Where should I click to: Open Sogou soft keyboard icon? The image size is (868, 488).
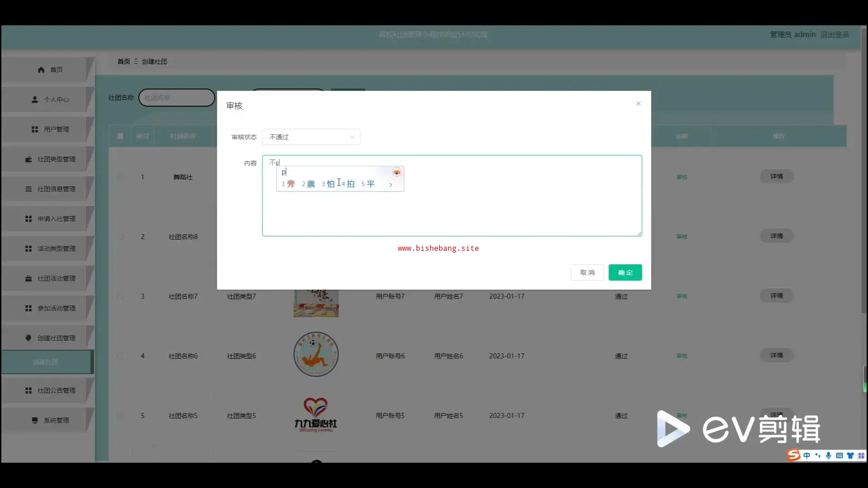pos(840,455)
